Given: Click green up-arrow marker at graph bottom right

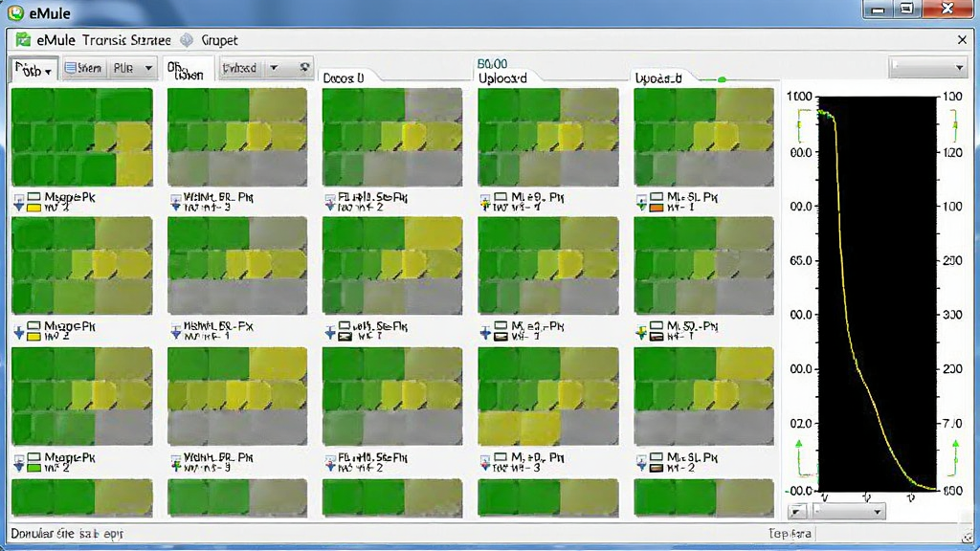Looking at the screenshot, I should [955, 444].
